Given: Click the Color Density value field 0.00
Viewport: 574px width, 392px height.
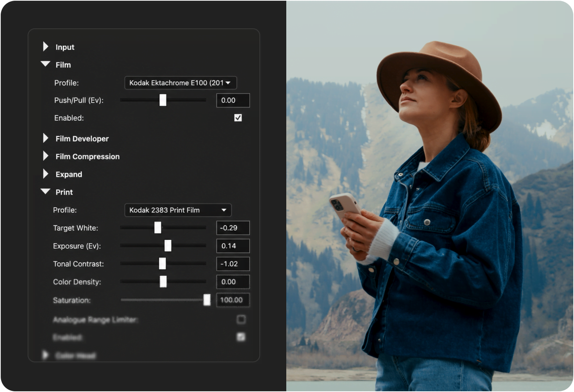Looking at the screenshot, I should (x=233, y=282).
